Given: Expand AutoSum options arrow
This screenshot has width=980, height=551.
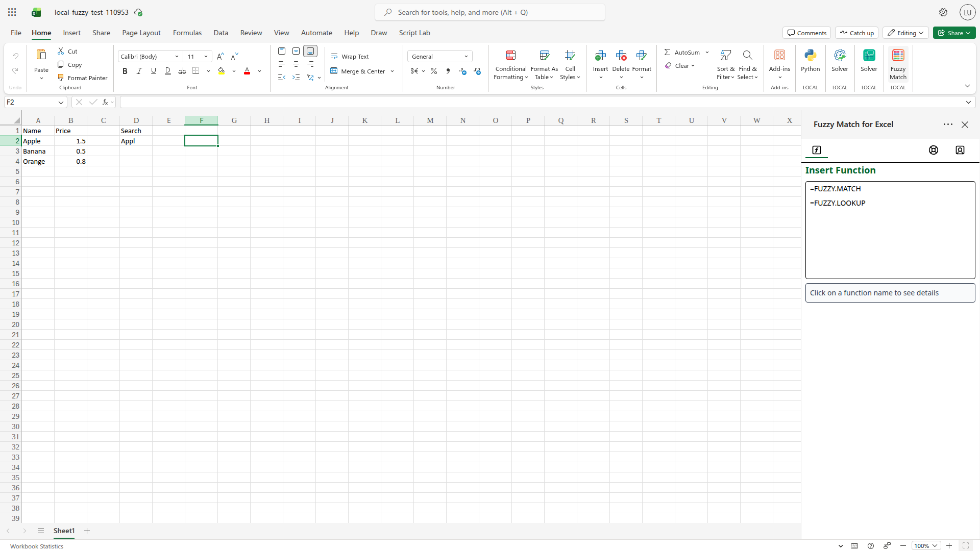Looking at the screenshot, I should 707,52.
